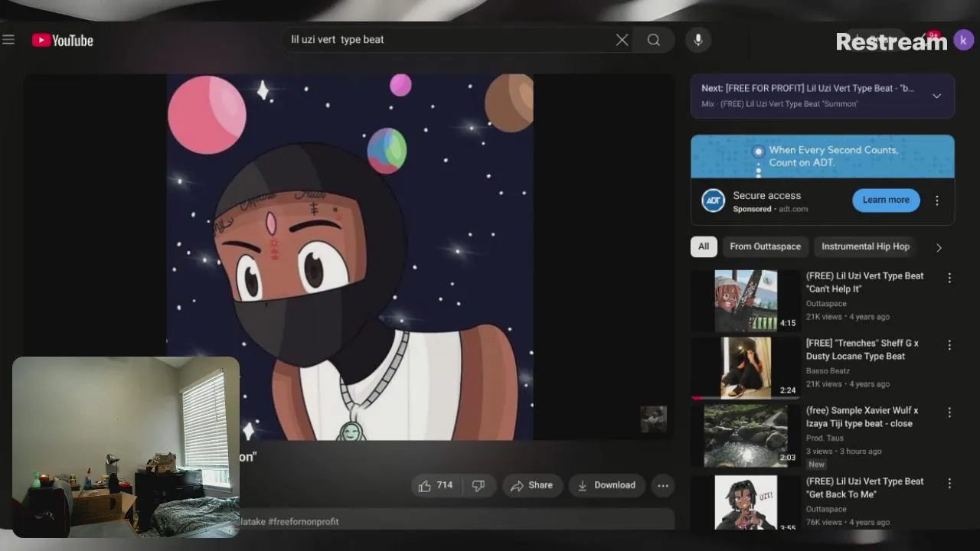Dislike the video with the thumbs down

click(x=479, y=485)
